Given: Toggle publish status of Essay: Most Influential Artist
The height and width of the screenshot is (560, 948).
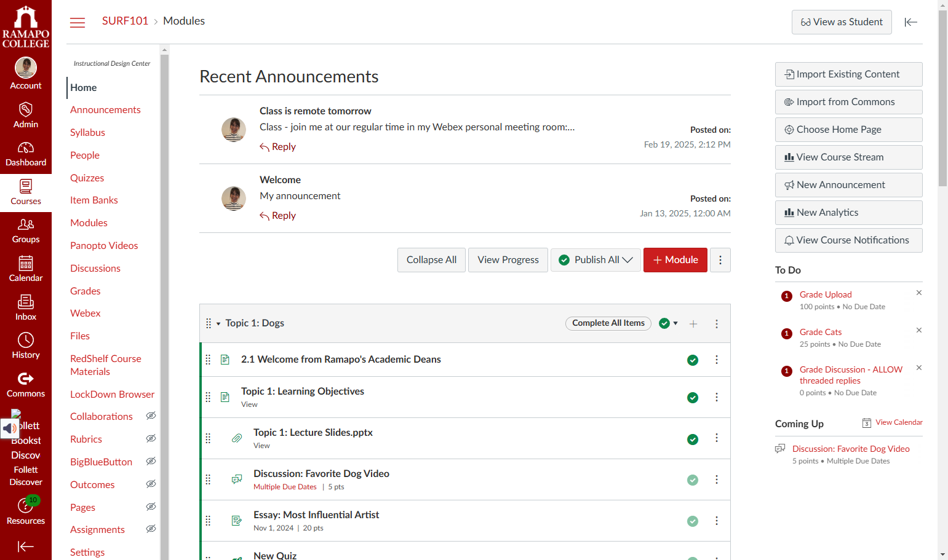Looking at the screenshot, I should click(x=693, y=521).
